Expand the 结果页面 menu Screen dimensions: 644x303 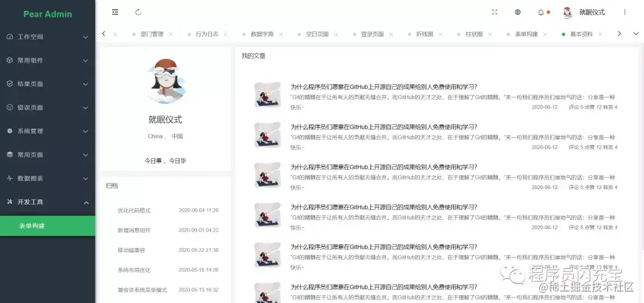(85, 84)
